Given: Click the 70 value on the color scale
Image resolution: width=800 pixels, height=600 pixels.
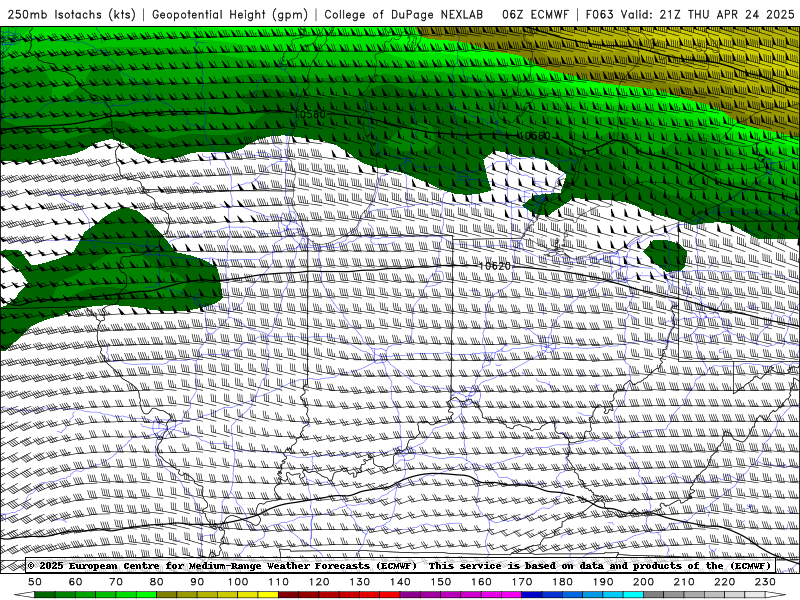Looking at the screenshot, I should [x=116, y=582].
